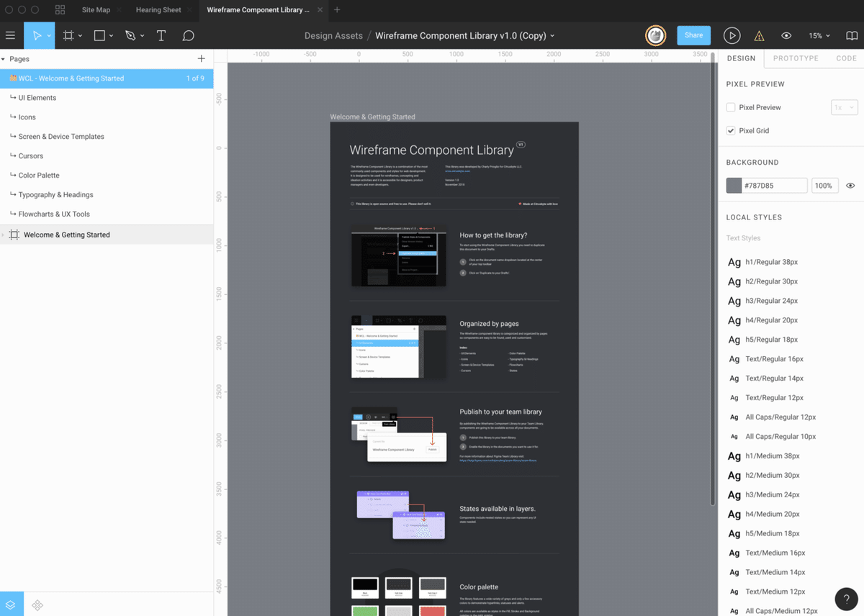The image size is (864, 616).
Task: Go to the UI Elements page
Action: 107,98
